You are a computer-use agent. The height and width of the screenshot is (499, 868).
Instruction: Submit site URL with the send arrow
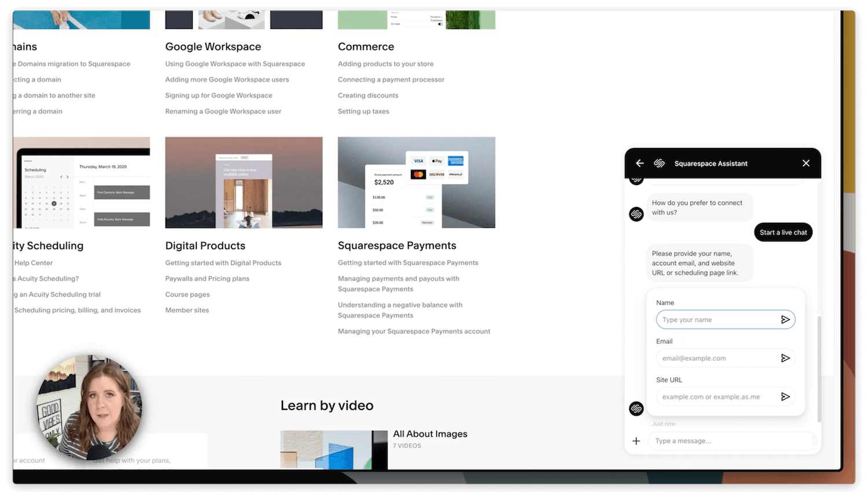pyautogui.click(x=785, y=397)
